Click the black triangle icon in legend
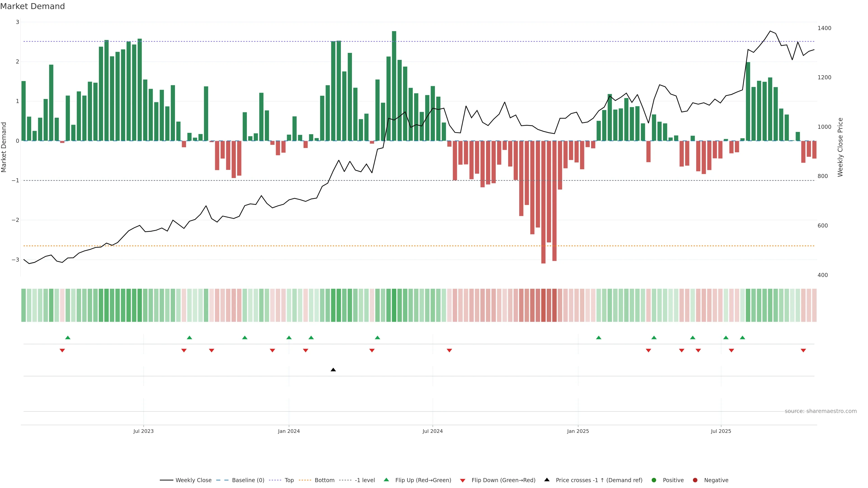The image size is (868, 488). coord(547,480)
